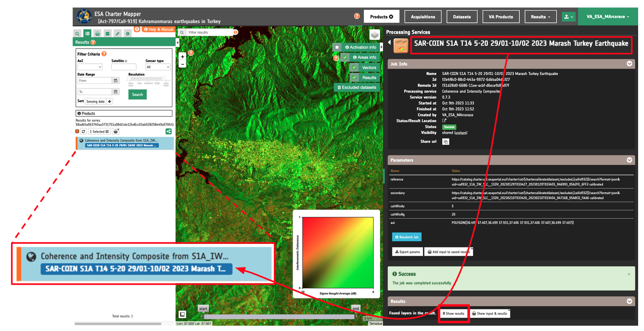Open the results list tab icon
This screenshot has width=644, height=331.
[87, 34]
